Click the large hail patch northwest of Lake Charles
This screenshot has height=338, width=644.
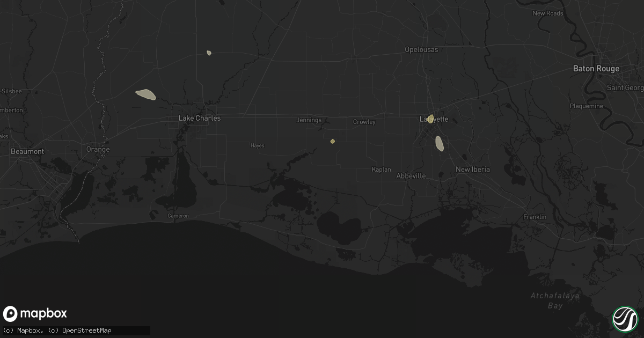[x=145, y=95]
